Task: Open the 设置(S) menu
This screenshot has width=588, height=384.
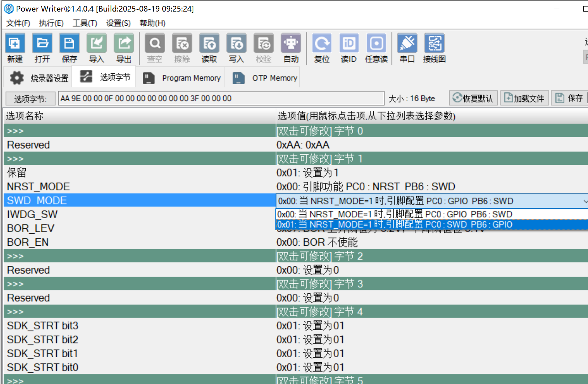Action: (x=119, y=23)
